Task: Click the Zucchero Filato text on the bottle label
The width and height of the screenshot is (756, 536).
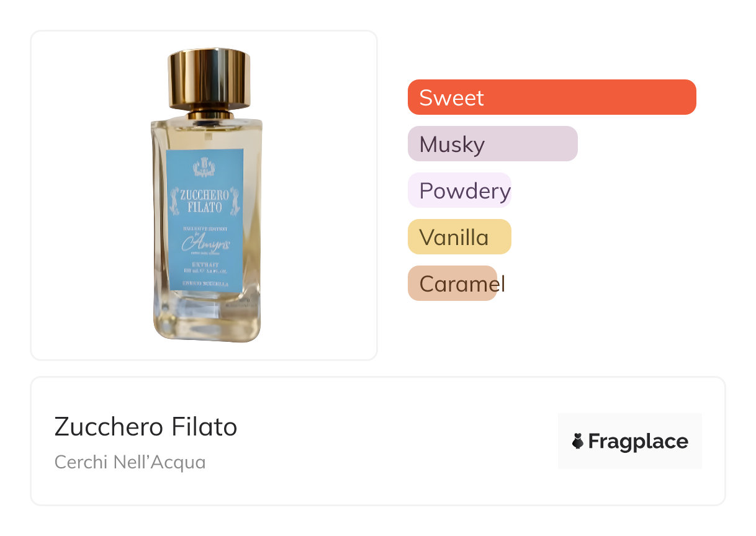Action: (x=204, y=201)
